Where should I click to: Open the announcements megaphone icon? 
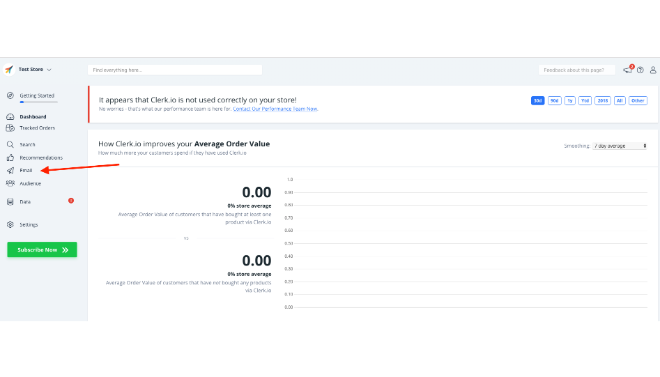point(628,69)
